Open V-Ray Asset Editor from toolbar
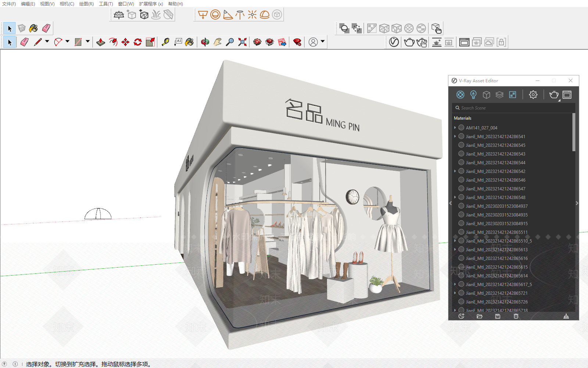This screenshot has height=368, width=588. click(394, 42)
